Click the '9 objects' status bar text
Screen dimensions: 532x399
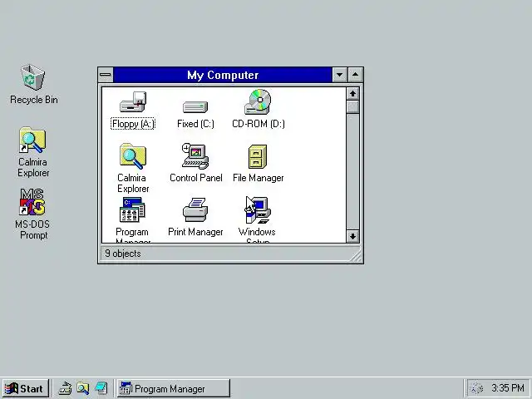pyautogui.click(x=123, y=254)
